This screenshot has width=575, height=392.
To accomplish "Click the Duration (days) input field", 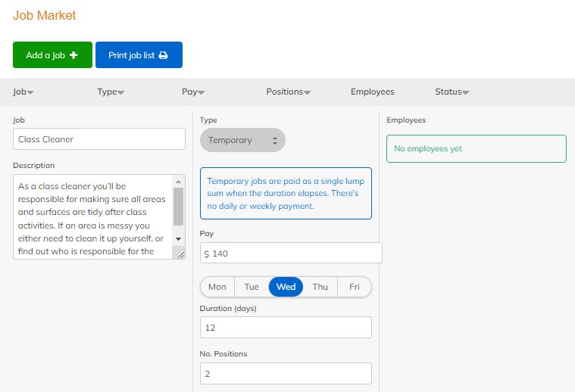I will click(286, 327).
